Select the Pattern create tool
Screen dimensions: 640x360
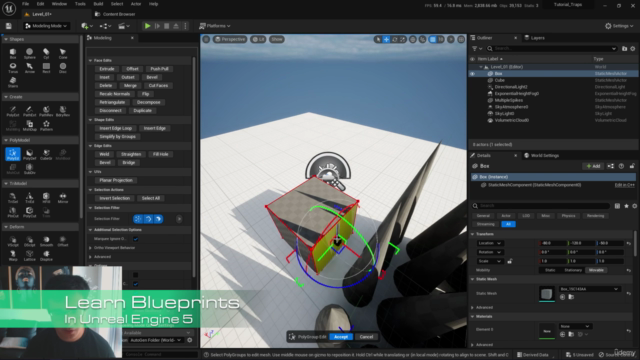point(46,125)
